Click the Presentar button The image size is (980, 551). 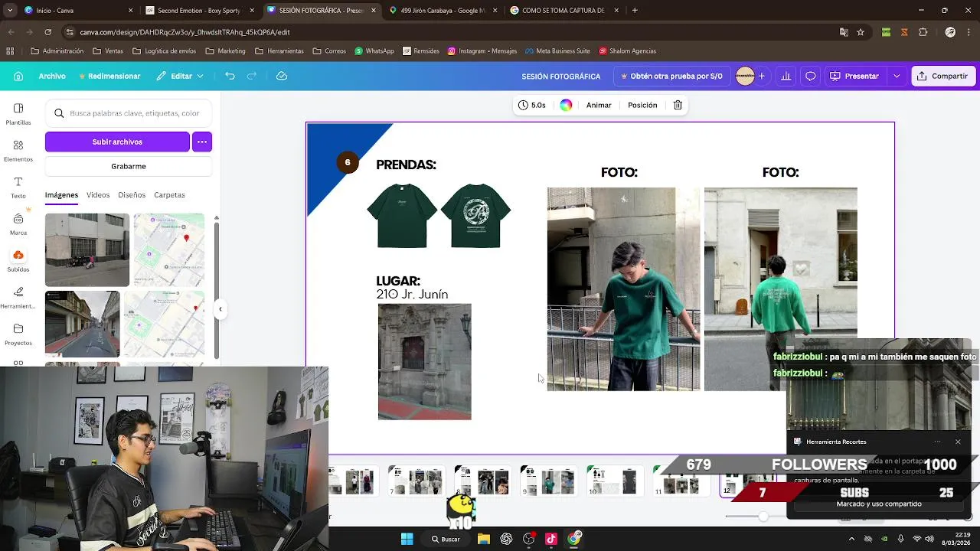coord(855,76)
